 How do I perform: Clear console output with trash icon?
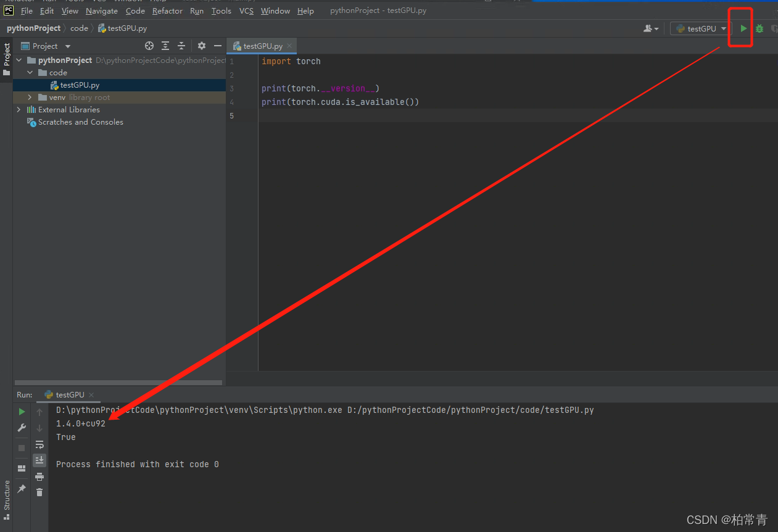tap(39, 492)
